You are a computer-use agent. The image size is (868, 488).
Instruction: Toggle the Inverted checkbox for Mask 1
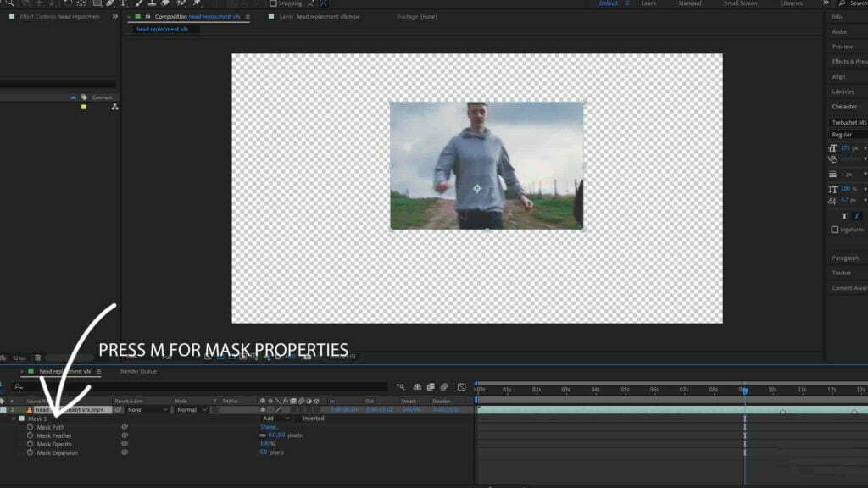pos(298,419)
